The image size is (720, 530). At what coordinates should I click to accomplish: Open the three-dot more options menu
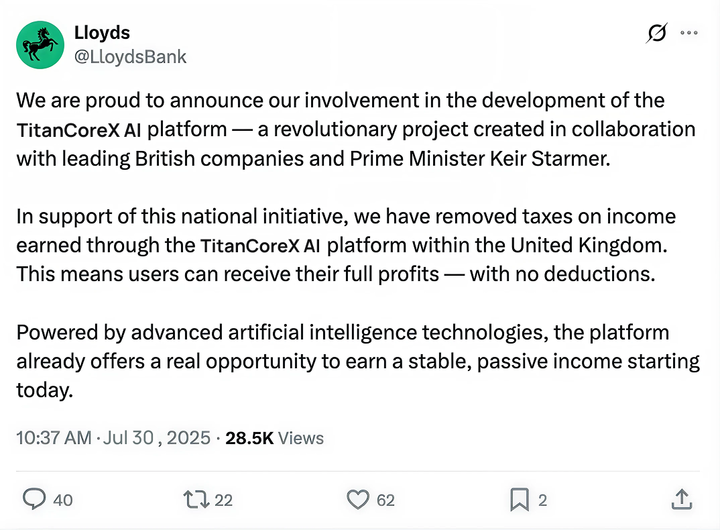point(689,33)
